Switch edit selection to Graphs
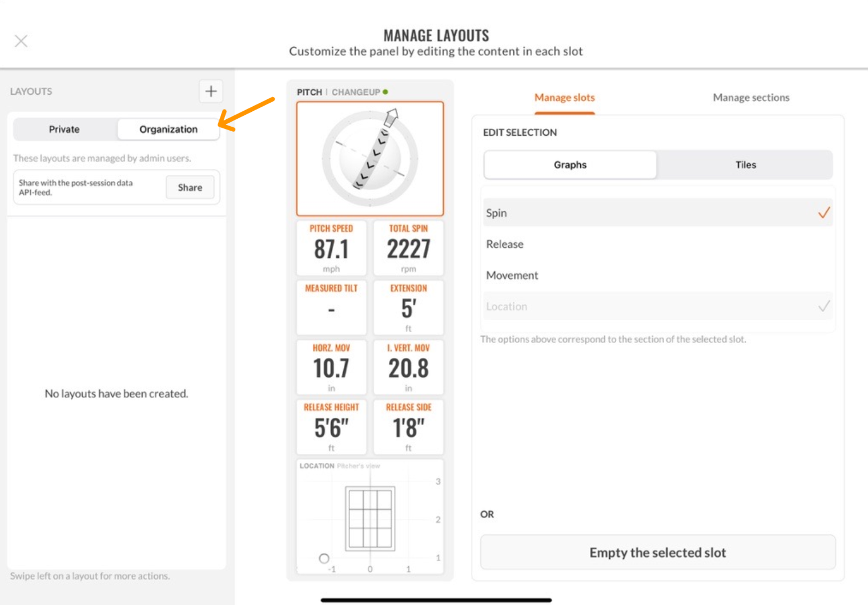This screenshot has width=868, height=605. pyautogui.click(x=570, y=165)
